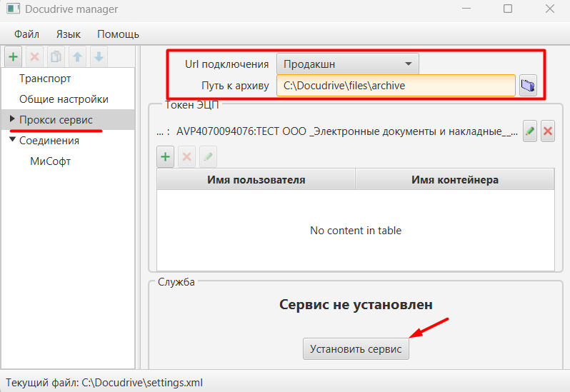Click the edit user pencil icon above table
570x392 pixels.
pyautogui.click(x=208, y=156)
